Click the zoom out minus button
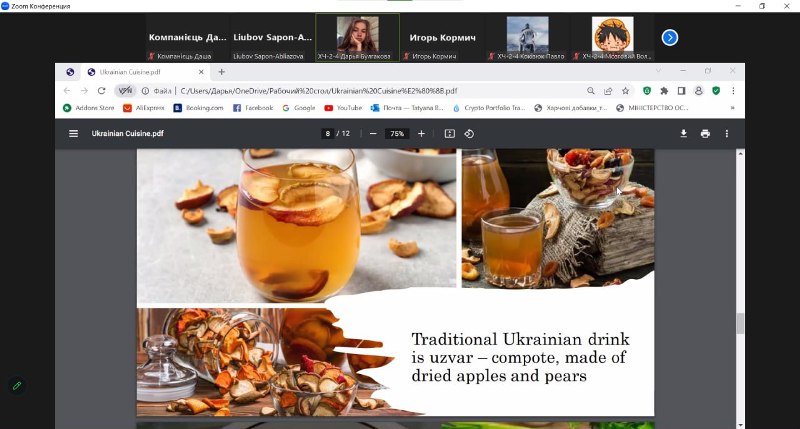The image size is (800, 429). [x=373, y=133]
